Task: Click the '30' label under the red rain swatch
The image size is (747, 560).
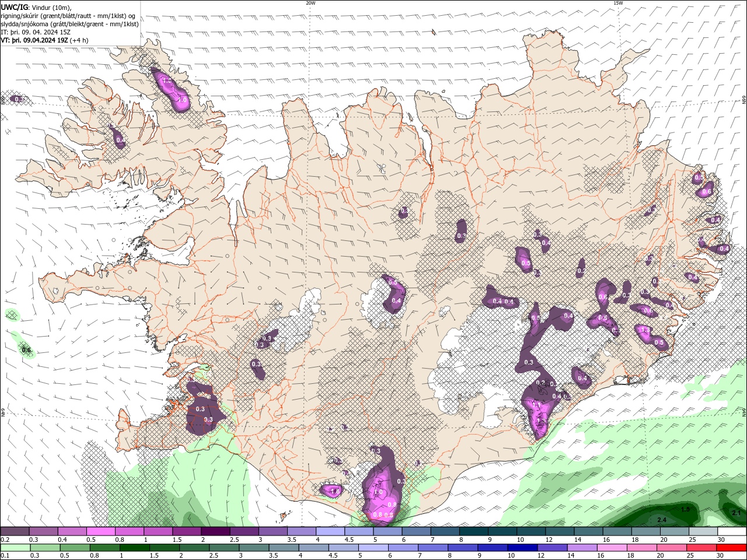Action: 721,556
